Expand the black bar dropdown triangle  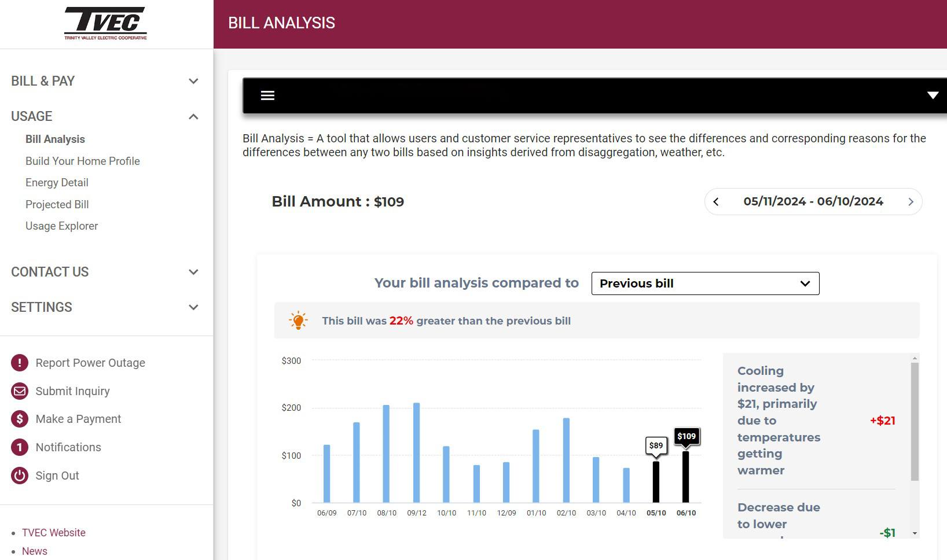933,95
